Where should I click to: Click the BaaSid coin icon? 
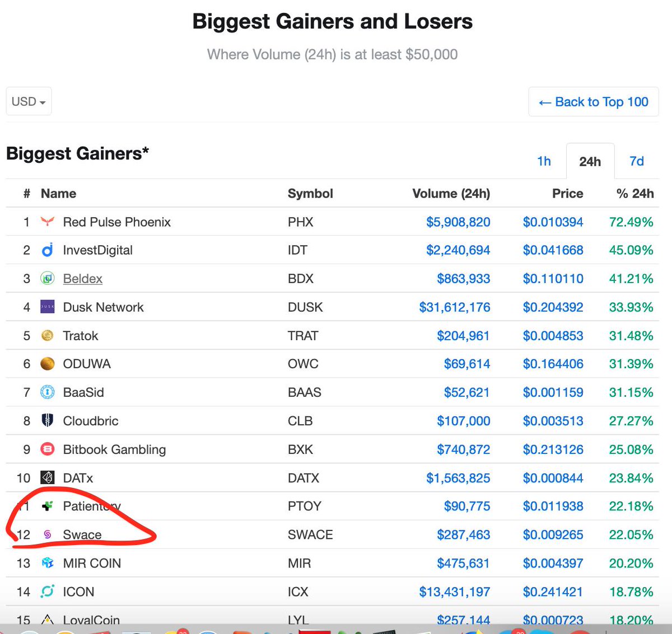click(x=48, y=392)
